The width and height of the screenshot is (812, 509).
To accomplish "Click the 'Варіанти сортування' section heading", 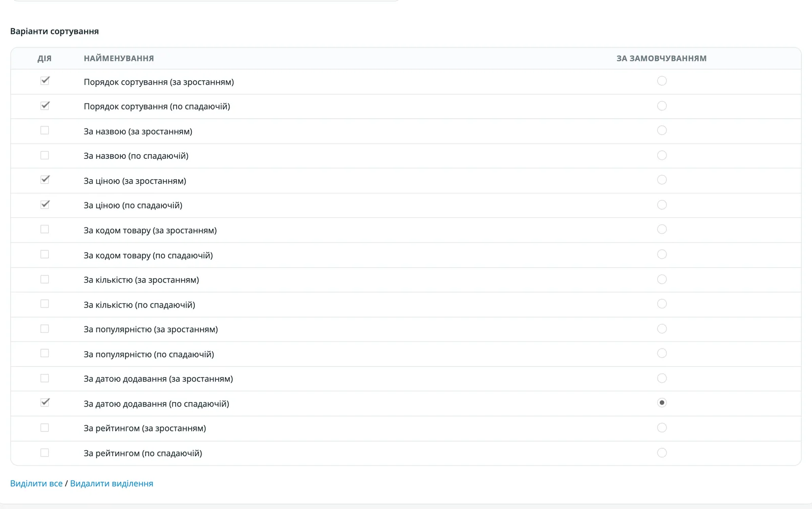I will pos(54,31).
